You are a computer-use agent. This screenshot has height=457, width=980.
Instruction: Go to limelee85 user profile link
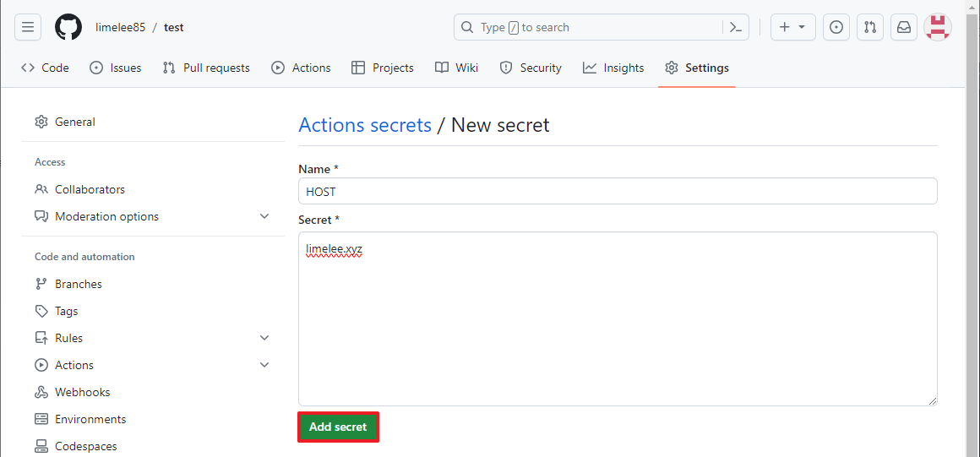[121, 28]
